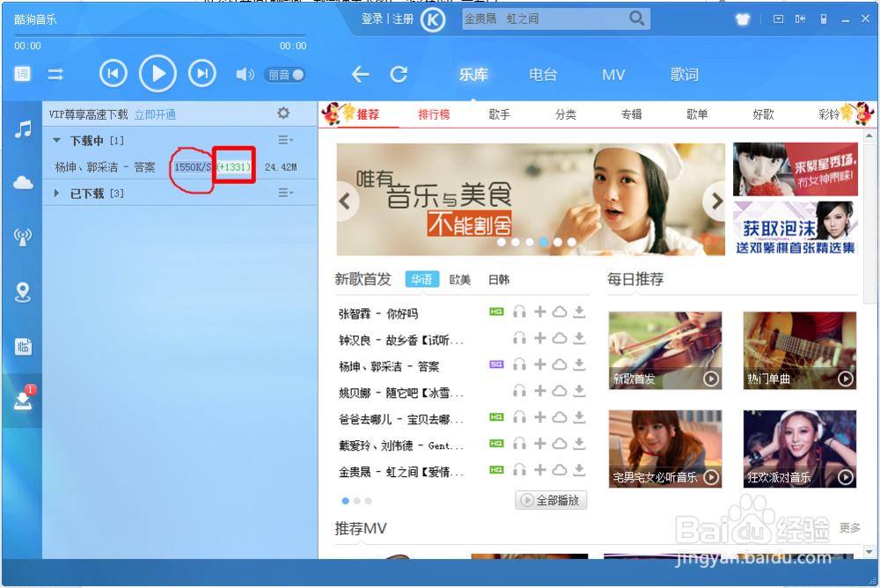The image size is (880, 588).
Task: Select the 欧美 new songs filter
Action: pos(459,280)
